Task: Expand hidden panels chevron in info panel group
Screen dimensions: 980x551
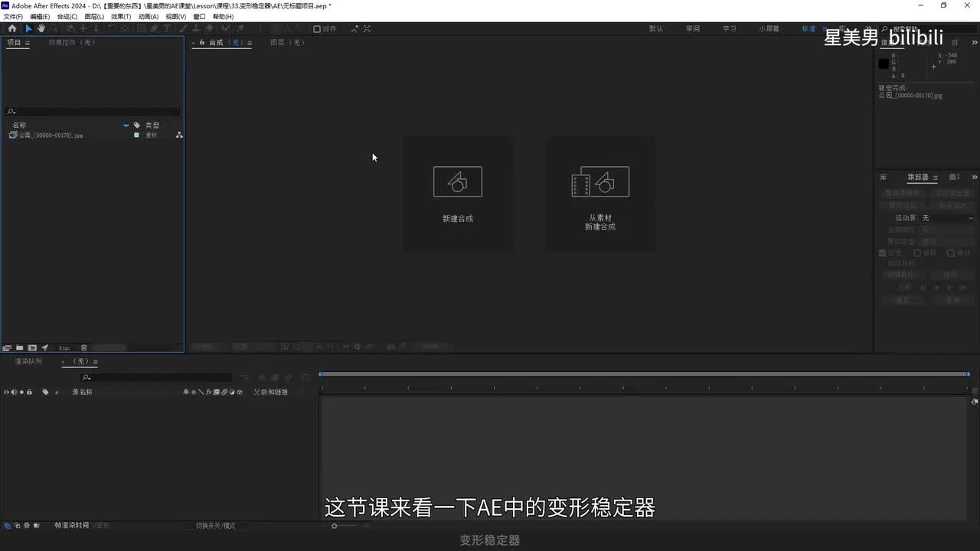Action: pyautogui.click(x=975, y=42)
